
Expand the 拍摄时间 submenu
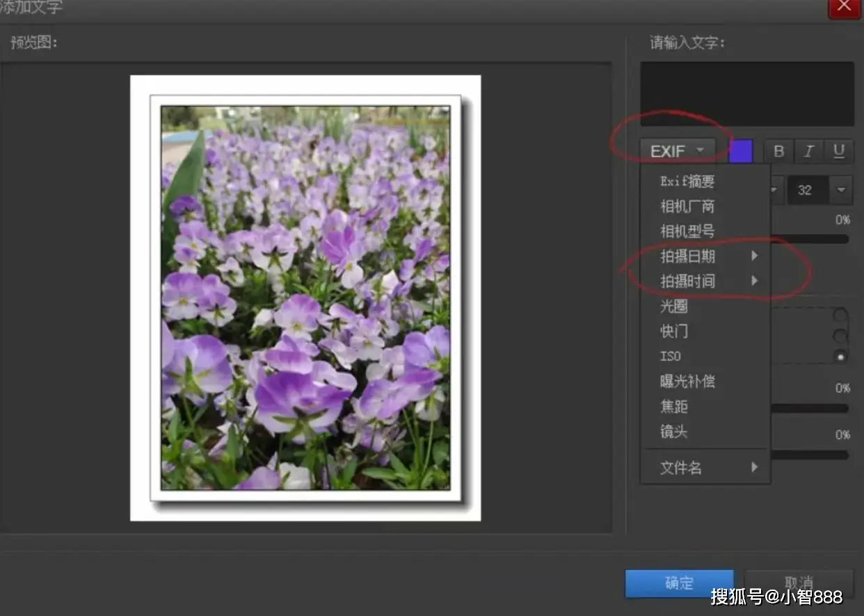coord(755,281)
